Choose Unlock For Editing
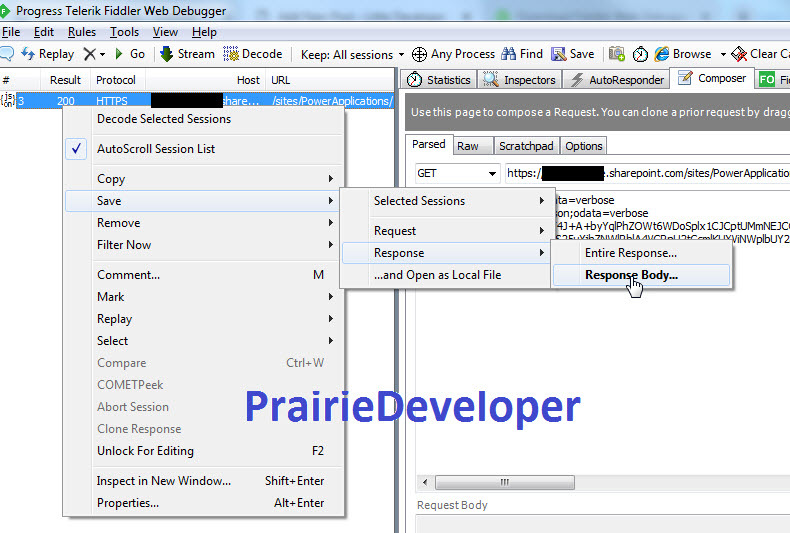 pyautogui.click(x=204, y=451)
